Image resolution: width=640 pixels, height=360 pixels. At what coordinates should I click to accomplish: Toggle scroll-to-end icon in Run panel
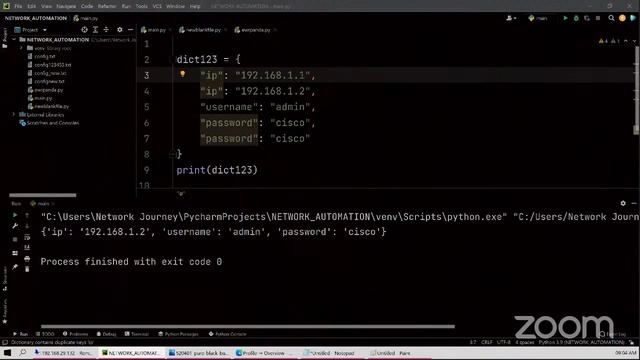(27, 247)
